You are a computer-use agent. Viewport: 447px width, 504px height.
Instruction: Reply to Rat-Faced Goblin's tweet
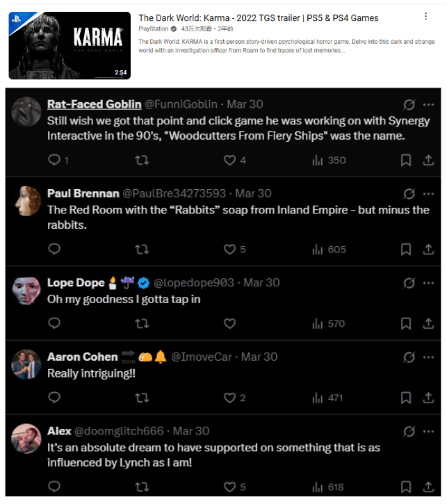point(54,161)
